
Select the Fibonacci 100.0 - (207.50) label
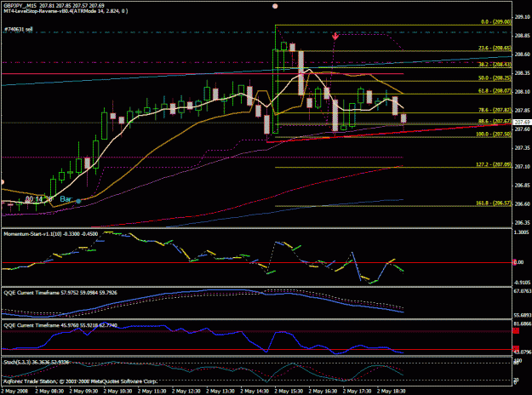pos(494,135)
